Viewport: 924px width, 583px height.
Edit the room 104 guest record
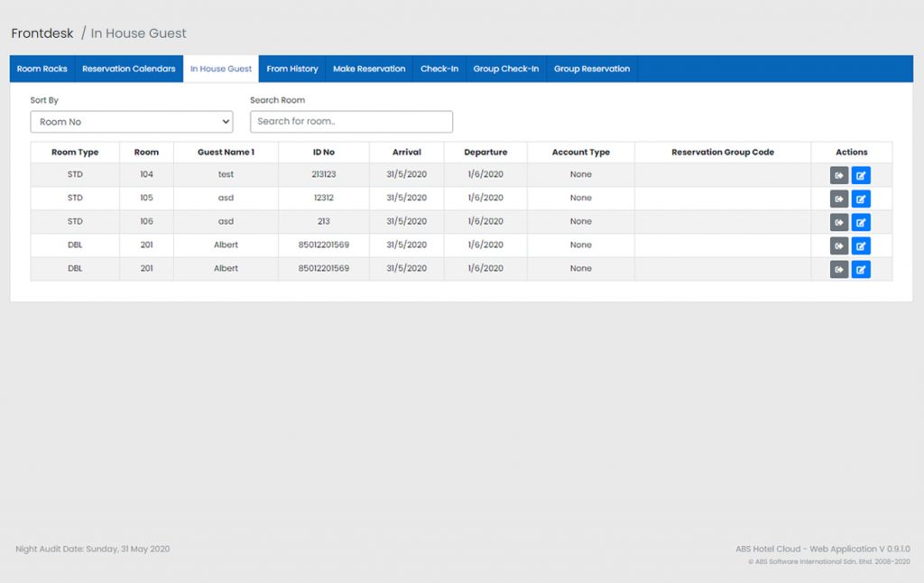coord(861,175)
